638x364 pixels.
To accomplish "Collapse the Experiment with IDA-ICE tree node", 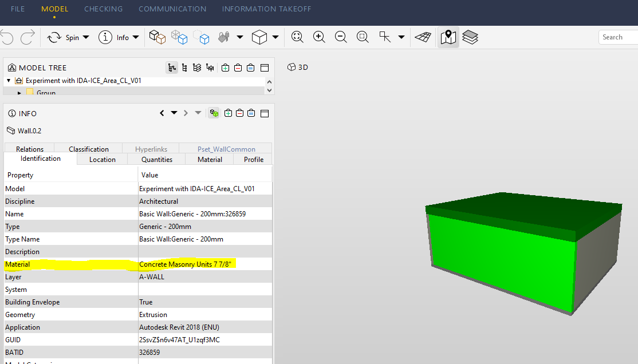I will [x=8, y=81].
